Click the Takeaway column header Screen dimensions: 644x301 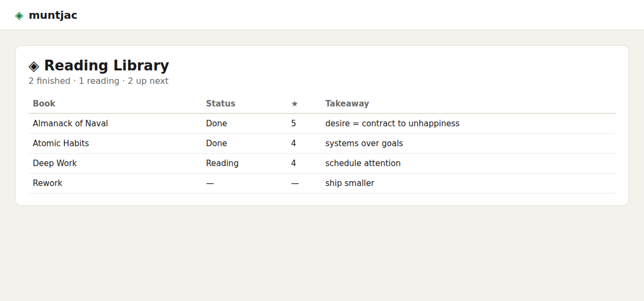click(347, 104)
